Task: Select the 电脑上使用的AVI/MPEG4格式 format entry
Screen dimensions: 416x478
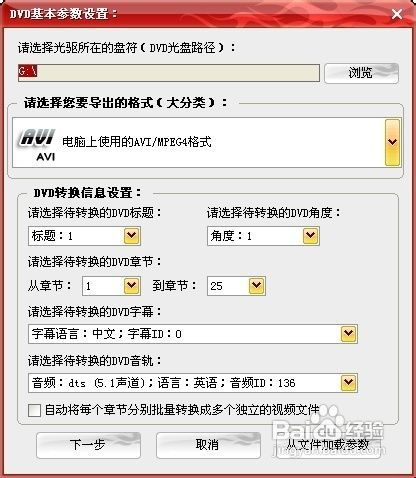Action: [137, 142]
